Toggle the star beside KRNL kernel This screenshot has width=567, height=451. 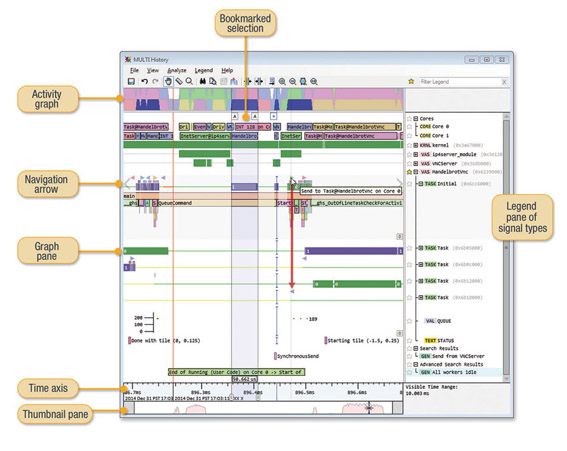409,145
